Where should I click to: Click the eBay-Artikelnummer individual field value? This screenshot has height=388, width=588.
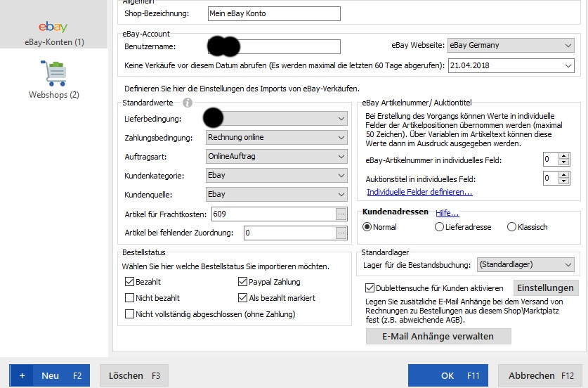550,160
